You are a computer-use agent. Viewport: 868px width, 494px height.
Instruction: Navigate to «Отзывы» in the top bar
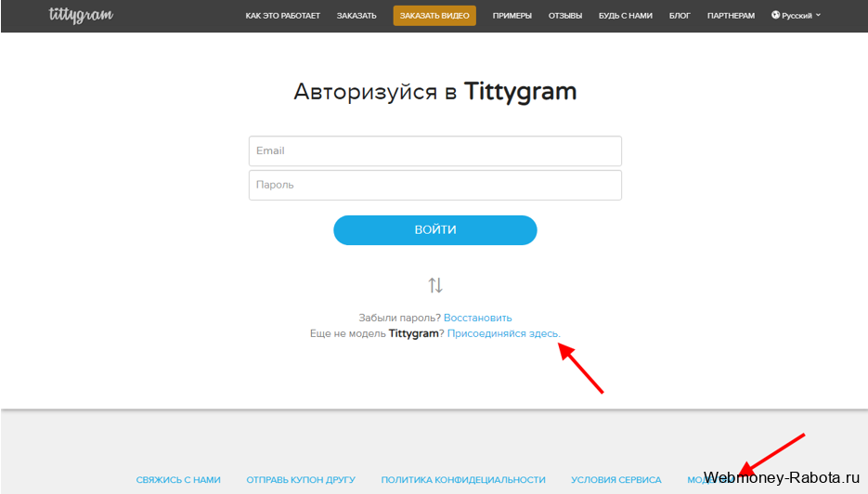pos(565,16)
